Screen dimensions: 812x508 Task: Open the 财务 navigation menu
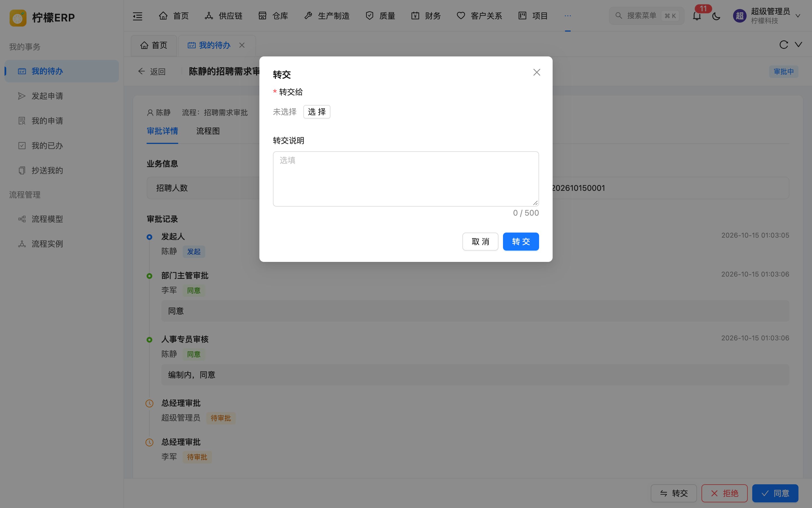[x=426, y=16]
